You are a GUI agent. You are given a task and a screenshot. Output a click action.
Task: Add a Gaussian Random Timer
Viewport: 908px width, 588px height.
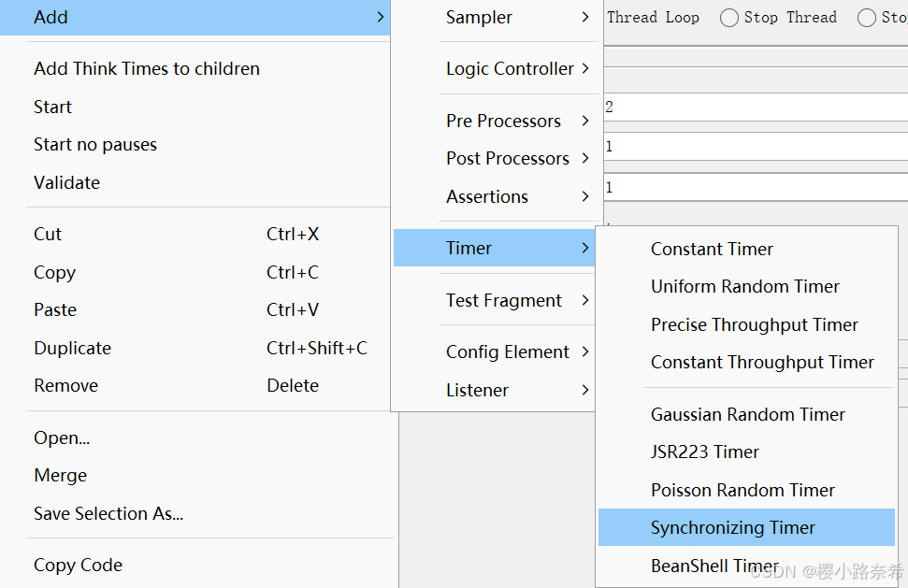(747, 415)
